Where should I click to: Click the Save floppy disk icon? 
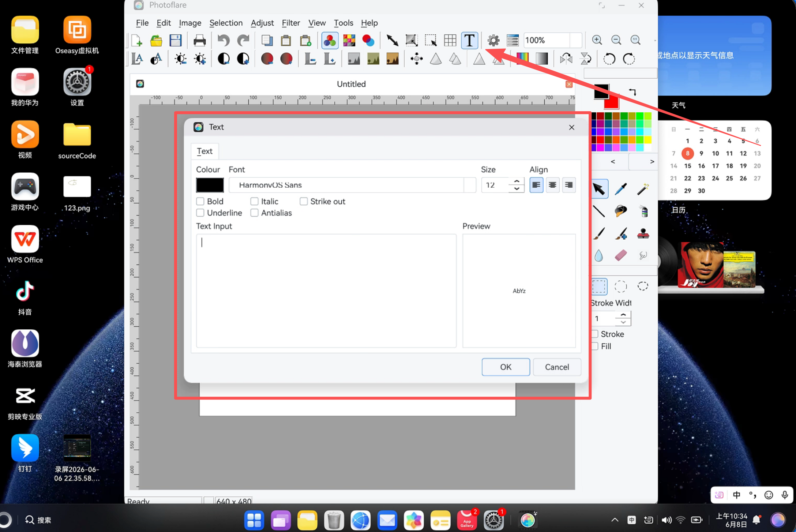tap(176, 41)
